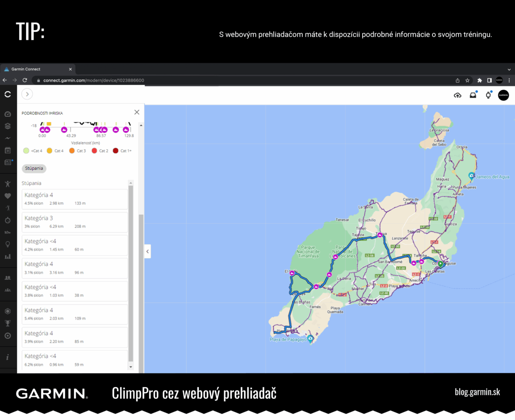Bookmark this page with the star icon
The image size is (515, 420).
(x=467, y=80)
